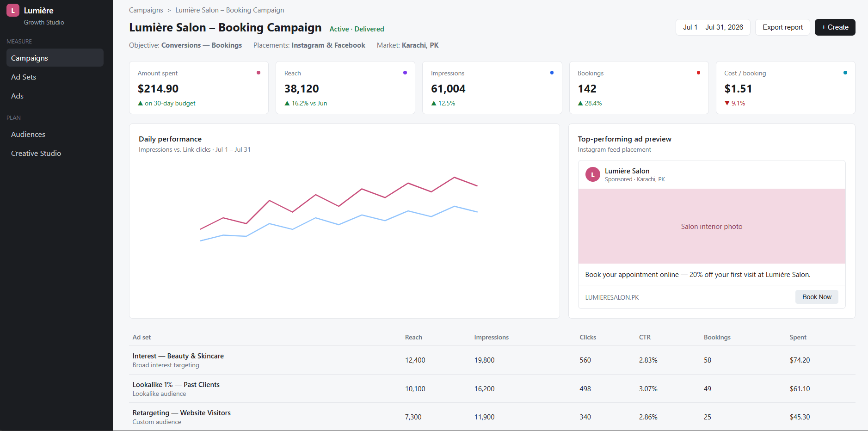Click the Spent column header
Viewport: 868px width, 431px height.
[x=798, y=337]
